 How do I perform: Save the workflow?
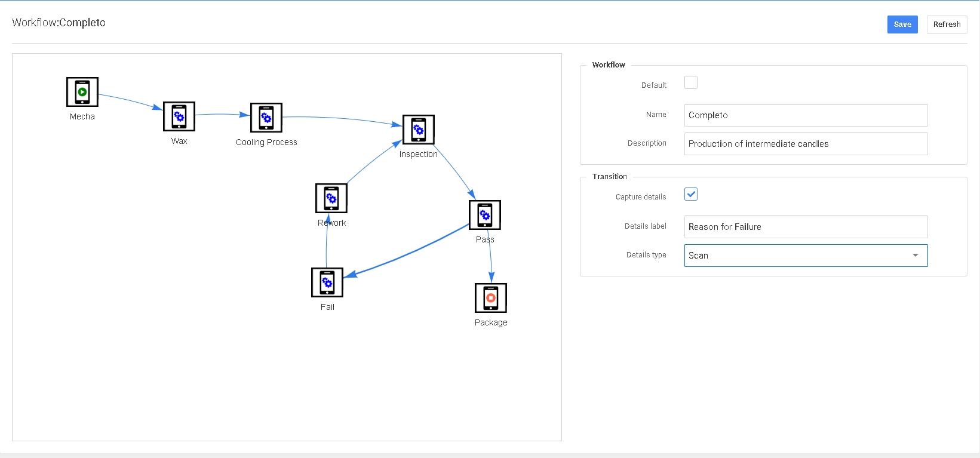coord(902,24)
